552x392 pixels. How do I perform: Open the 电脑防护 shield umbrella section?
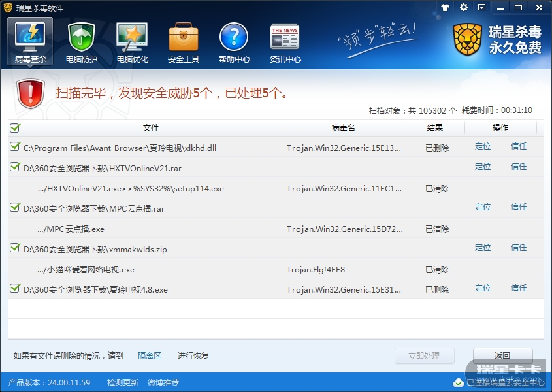click(81, 42)
